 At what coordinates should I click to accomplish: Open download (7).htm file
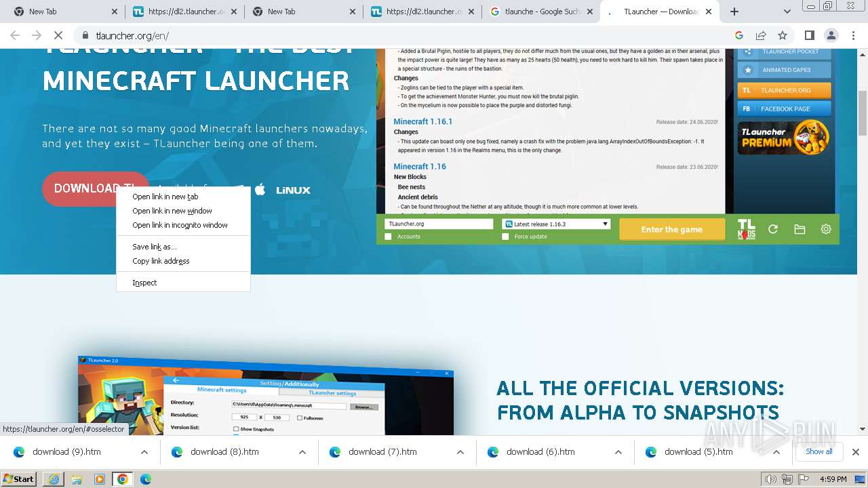click(x=382, y=452)
